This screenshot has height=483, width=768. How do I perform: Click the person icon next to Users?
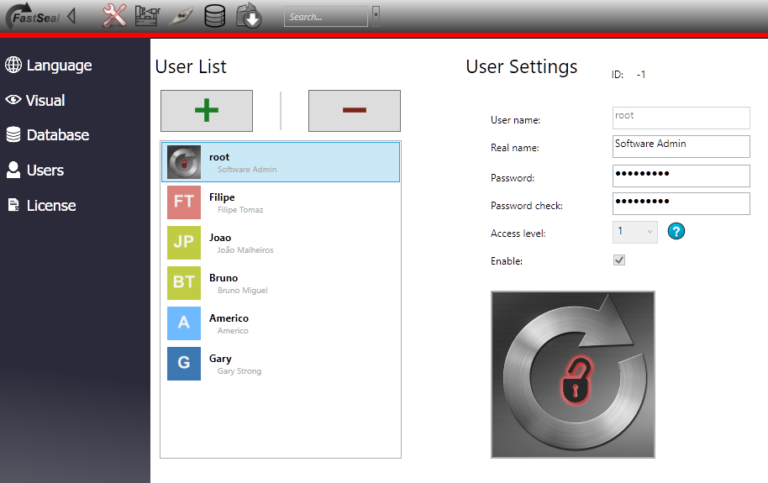(x=13, y=169)
